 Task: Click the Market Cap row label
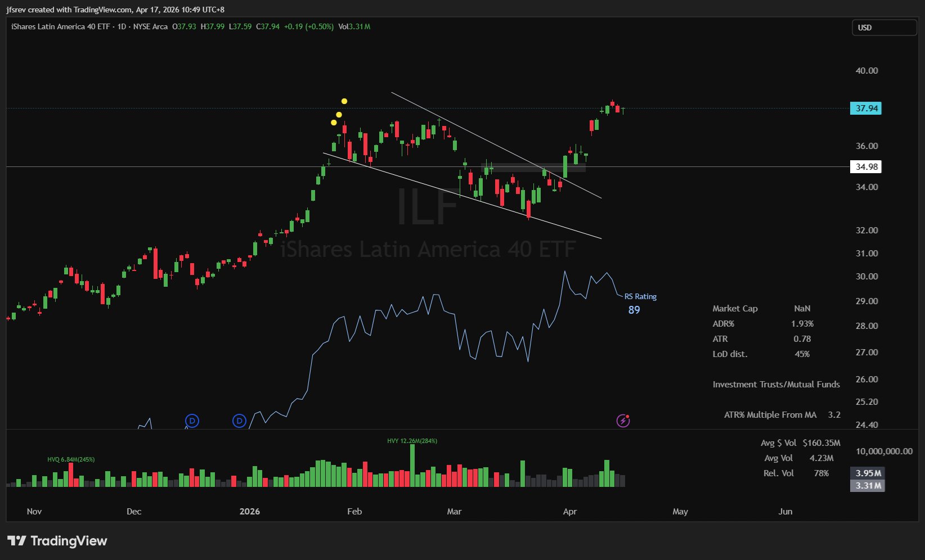[x=735, y=309]
